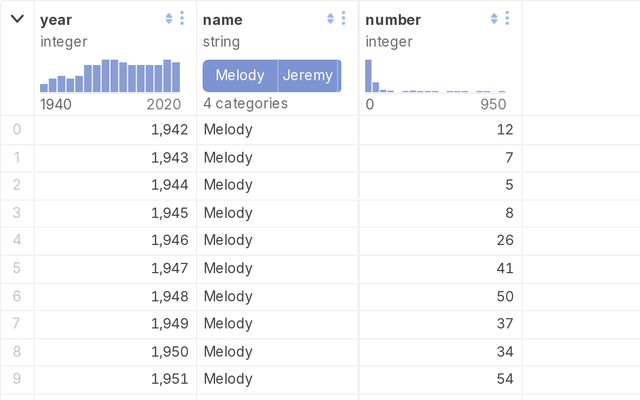Click Melody in the 1,949 row
The height and width of the screenshot is (400, 640).
228,323
